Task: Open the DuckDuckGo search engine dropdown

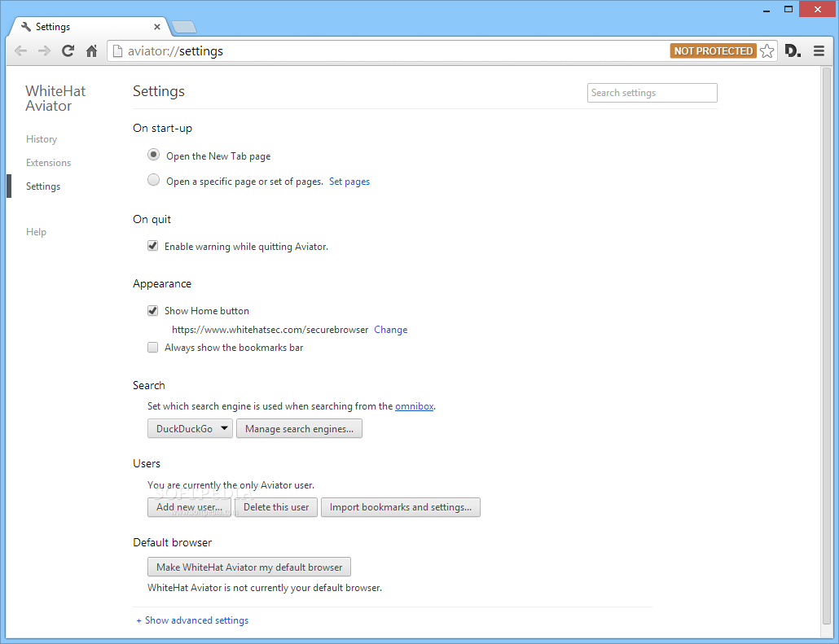Action: (x=190, y=428)
